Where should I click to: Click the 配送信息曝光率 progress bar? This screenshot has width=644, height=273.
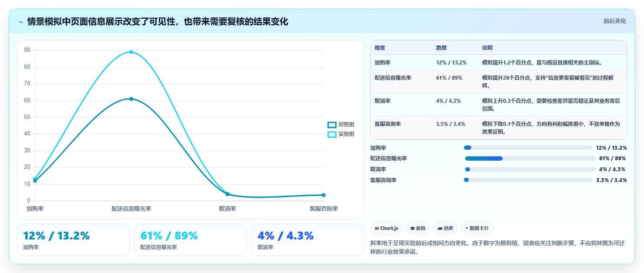point(530,158)
